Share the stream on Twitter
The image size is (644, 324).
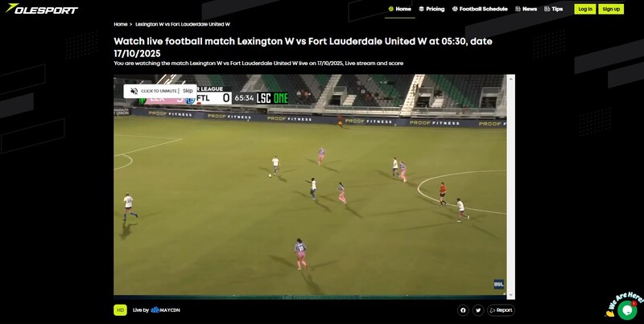(x=478, y=310)
